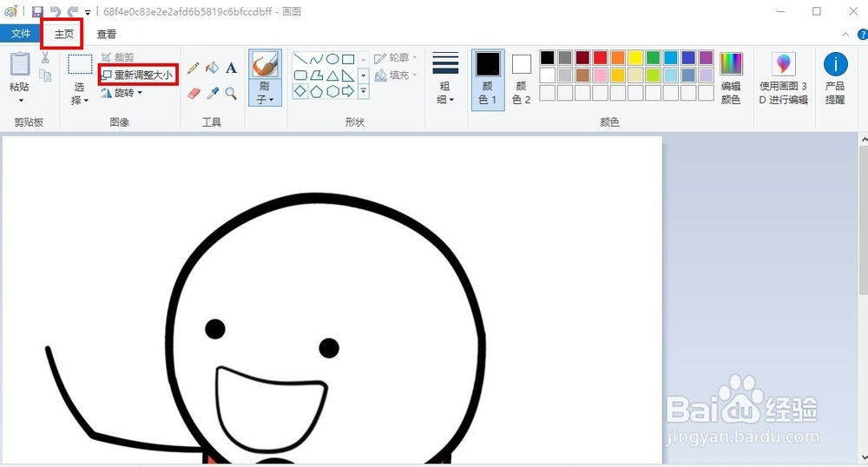This screenshot has height=467, width=868.
Task: Expand the 旋转 rotate dropdown
Action: point(140,93)
